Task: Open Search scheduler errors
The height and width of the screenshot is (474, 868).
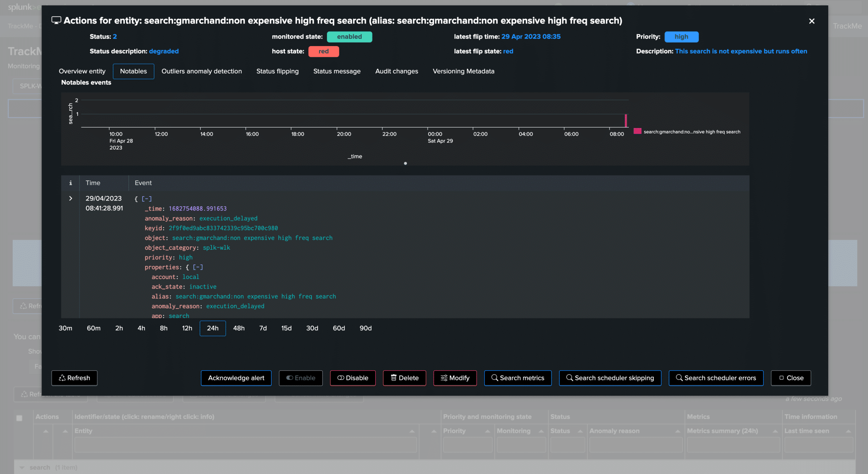Action: 716,378
